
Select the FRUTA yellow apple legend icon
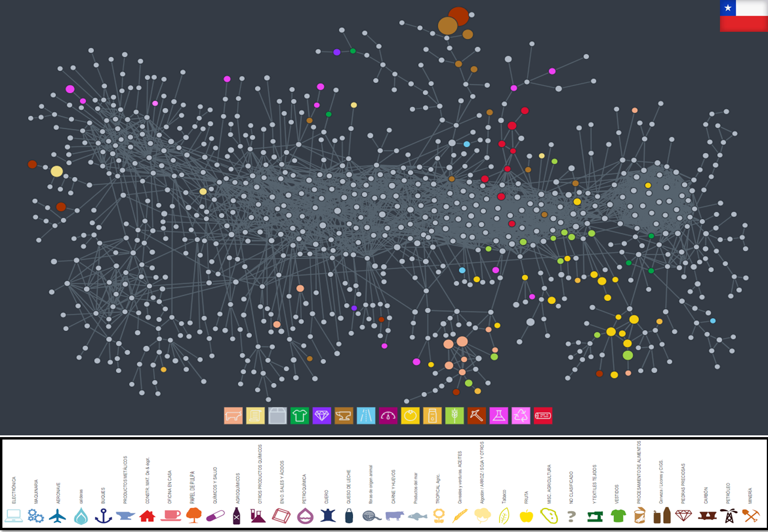pos(526,516)
